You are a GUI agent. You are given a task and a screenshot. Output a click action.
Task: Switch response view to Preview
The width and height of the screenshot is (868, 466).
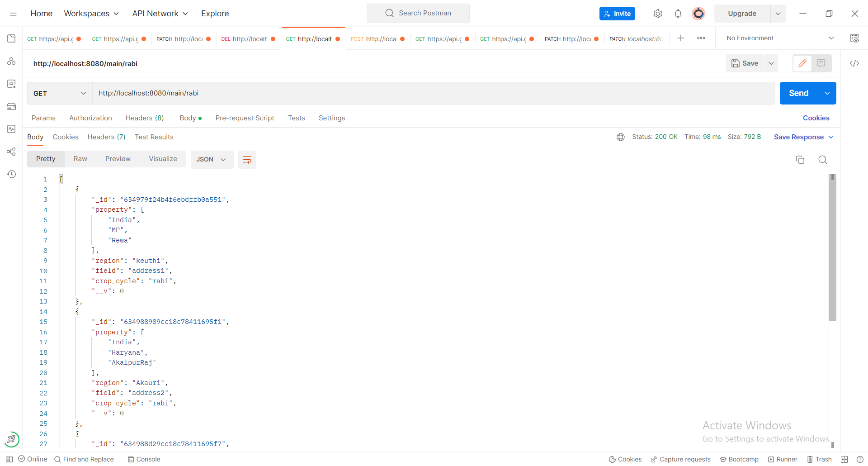click(118, 159)
